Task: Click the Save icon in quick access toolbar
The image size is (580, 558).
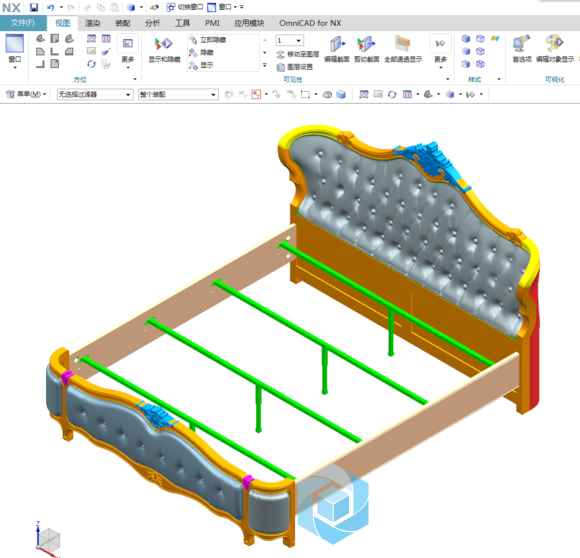Action: click(x=34, y=7)
